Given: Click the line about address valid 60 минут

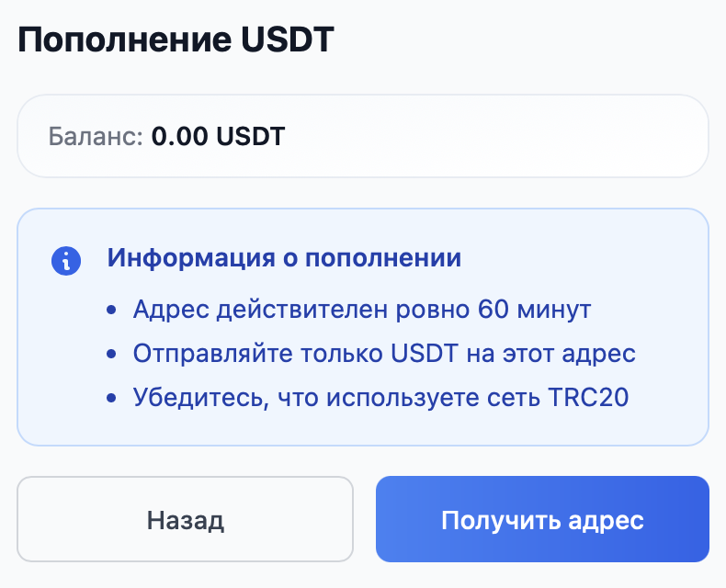Looking at the screenshot, I should [361, 309].
